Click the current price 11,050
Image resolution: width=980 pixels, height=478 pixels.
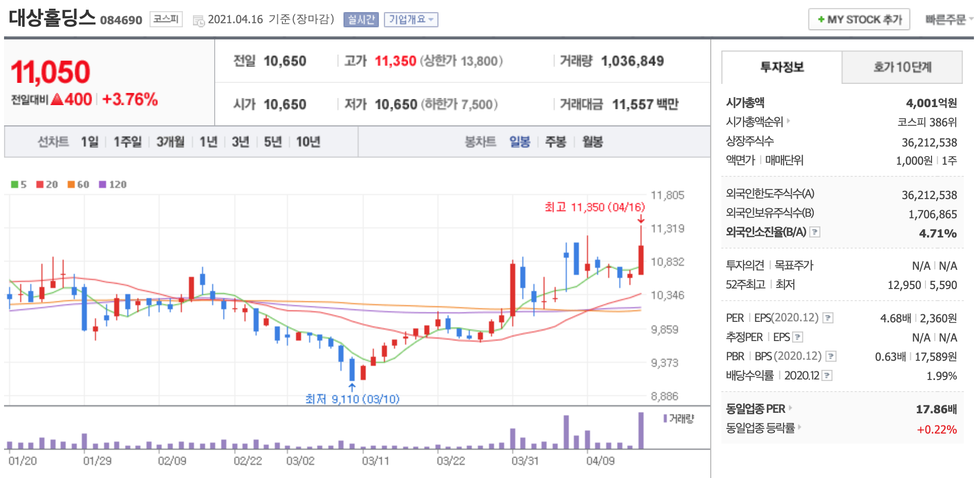[51, 72]
